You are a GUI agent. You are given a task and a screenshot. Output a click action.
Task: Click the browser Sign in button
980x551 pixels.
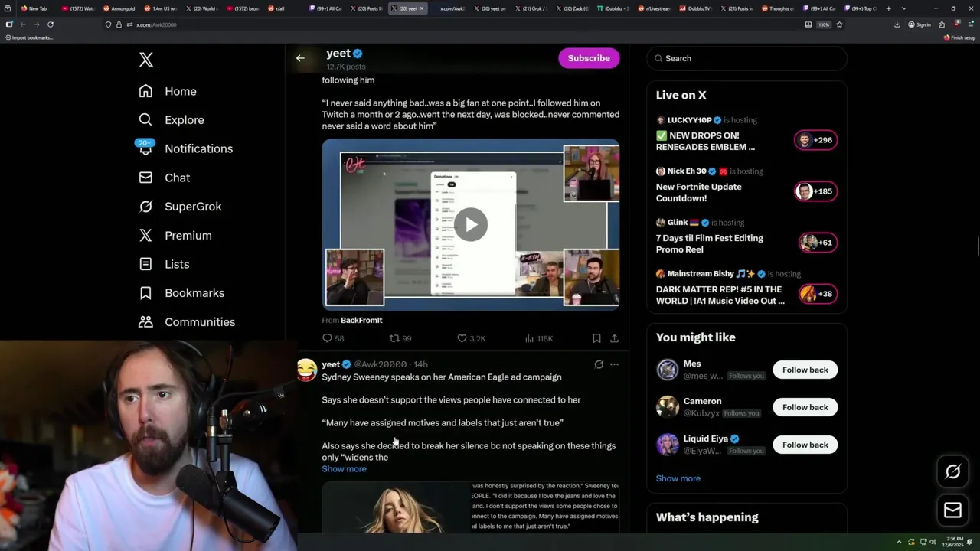(919, 24)
